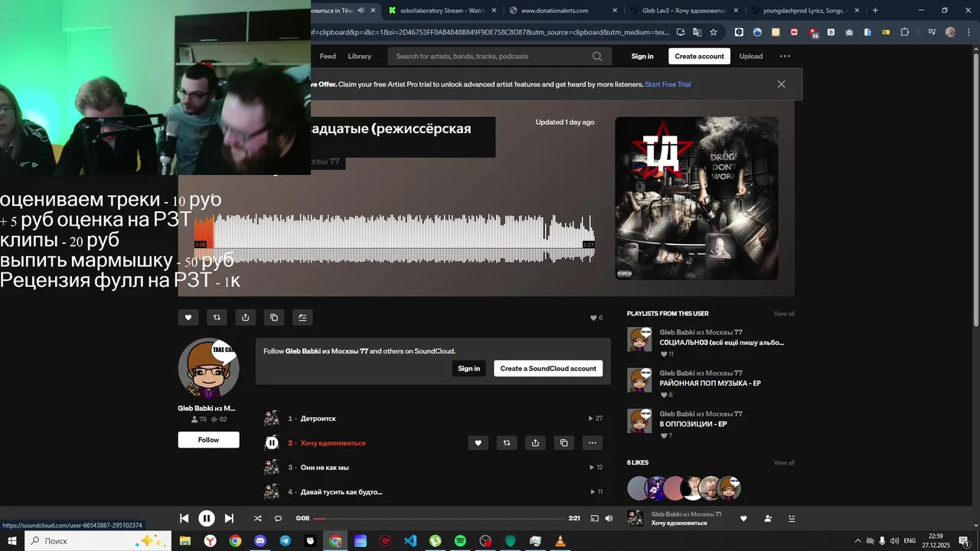Share the track Хочу вдохновиться
The image size is (980, 551).
click(x=535, y=443)
